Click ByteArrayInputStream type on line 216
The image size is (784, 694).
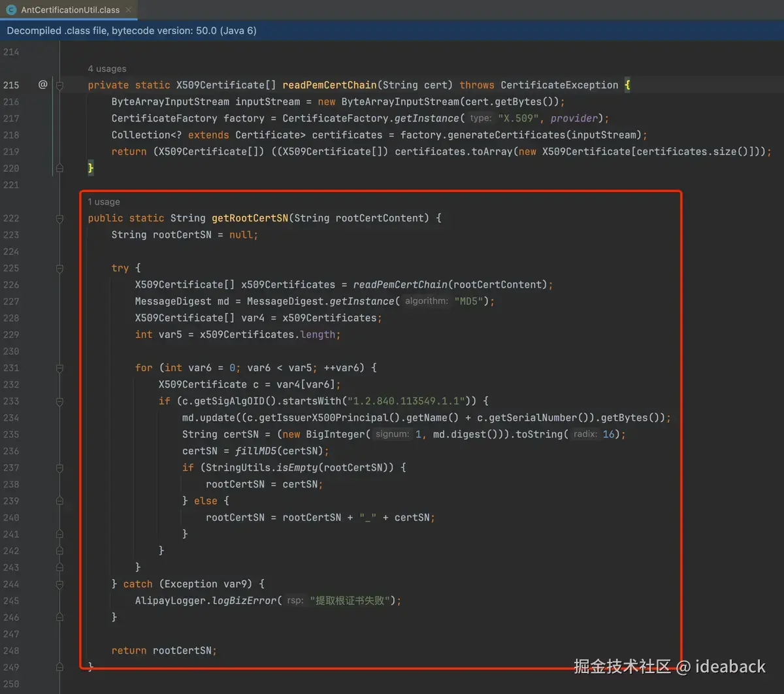171,102
